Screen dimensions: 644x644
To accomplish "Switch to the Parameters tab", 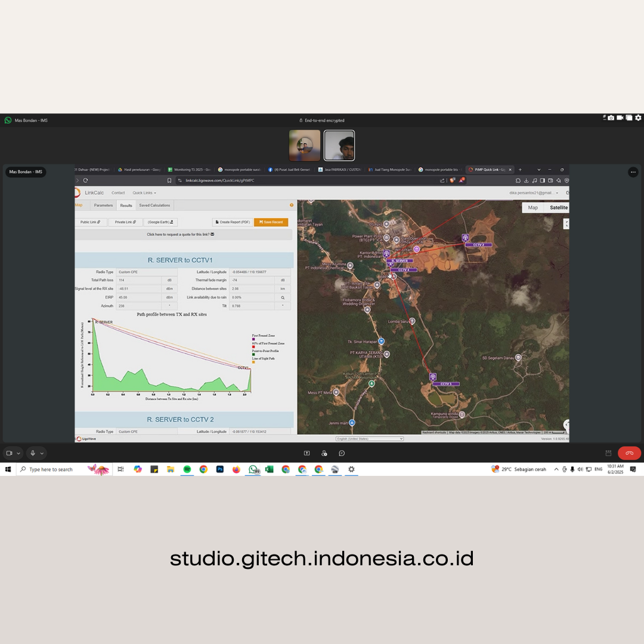I will click(103, 205).
